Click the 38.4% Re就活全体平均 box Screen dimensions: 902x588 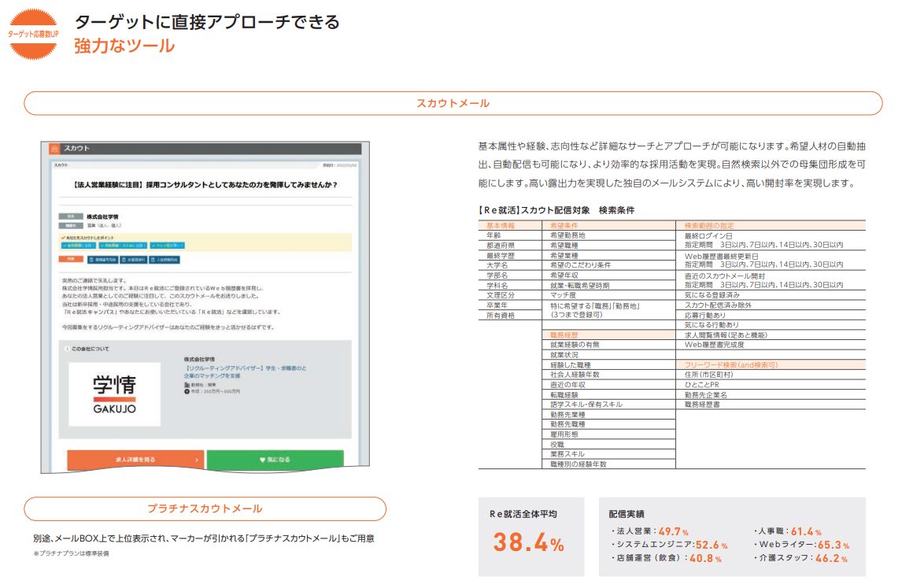tap(530, 535)
